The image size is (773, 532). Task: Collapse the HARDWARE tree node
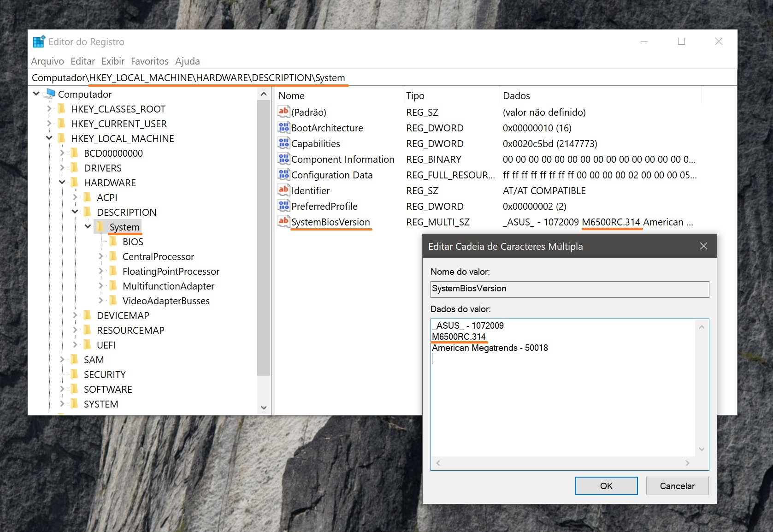(x=62, y=183)
